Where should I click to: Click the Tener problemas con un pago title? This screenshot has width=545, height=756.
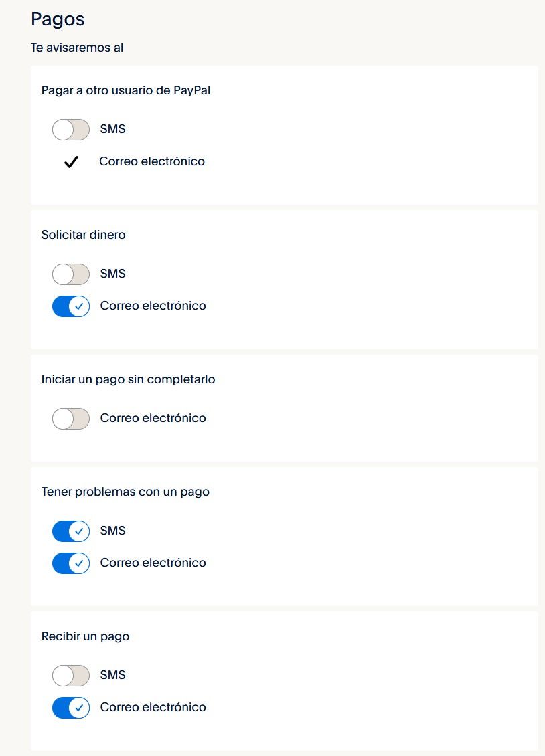click(x=125, y=492)
